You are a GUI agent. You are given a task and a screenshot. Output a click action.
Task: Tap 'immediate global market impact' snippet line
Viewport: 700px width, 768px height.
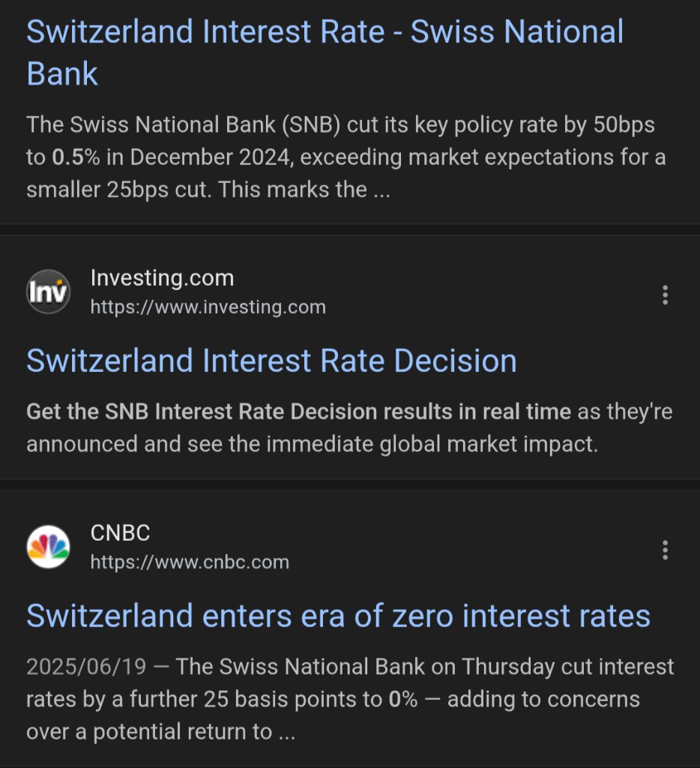[x=432, y=444]
